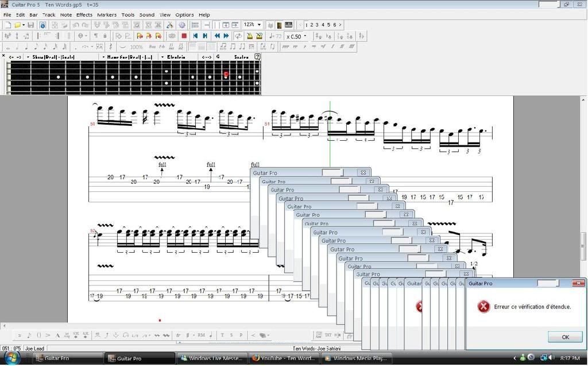588x366 pixels.
Task: Click the taskbar volume speaker icon
Action: (551, 358)
